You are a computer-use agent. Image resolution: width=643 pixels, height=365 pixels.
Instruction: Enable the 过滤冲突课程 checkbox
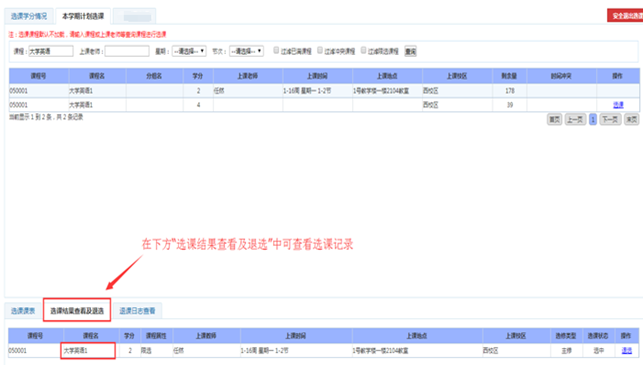coord(320,50)
